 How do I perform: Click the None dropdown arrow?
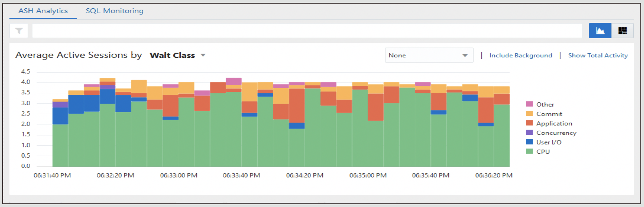click(x=465, y=55)
